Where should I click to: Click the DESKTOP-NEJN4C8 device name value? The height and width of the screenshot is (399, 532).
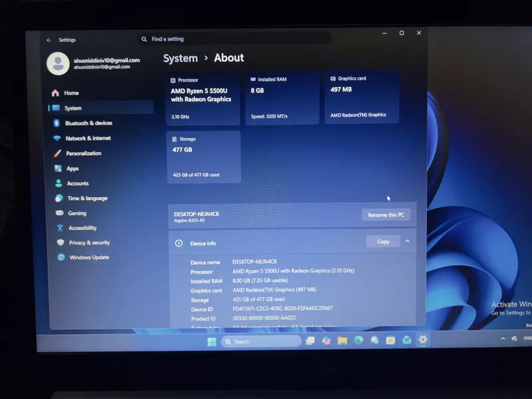pos(255,261)
